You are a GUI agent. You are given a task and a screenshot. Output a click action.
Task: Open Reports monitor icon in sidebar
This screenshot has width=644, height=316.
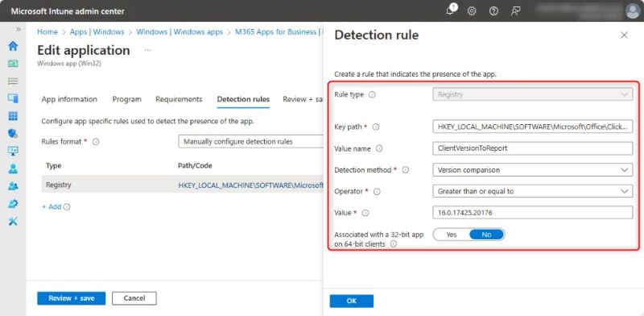point(13,151)
